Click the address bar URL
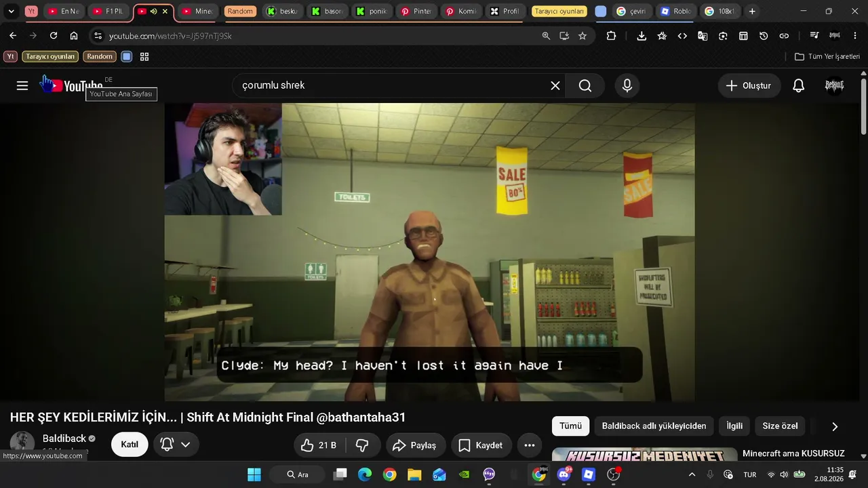The image size is (868, 488). [x=170, y=36]
